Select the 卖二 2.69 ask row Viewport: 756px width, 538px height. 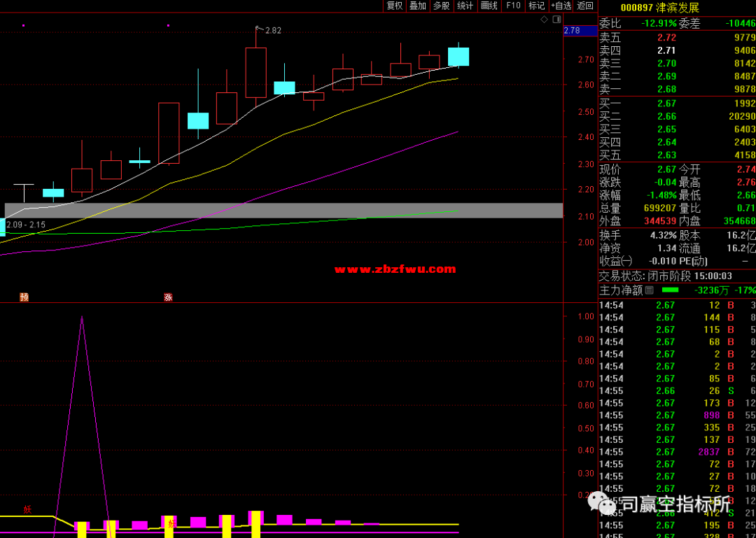point(677,76)
